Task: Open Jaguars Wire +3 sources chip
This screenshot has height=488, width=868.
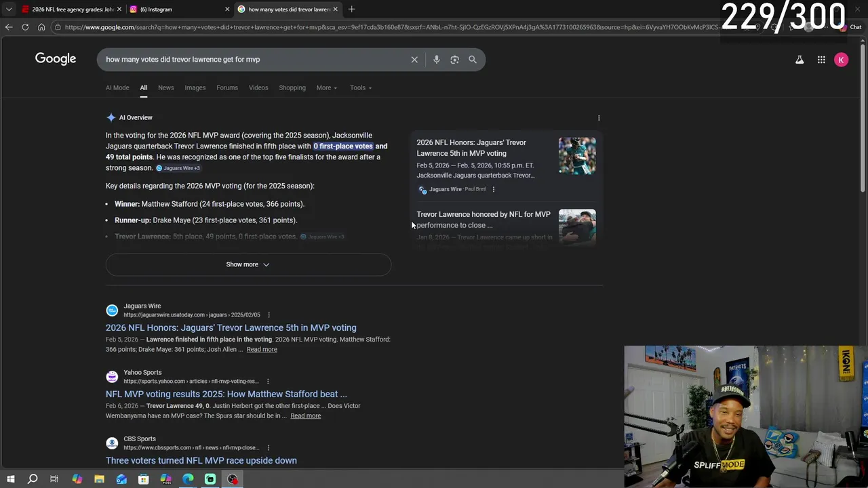Action: tap(178, 168)
